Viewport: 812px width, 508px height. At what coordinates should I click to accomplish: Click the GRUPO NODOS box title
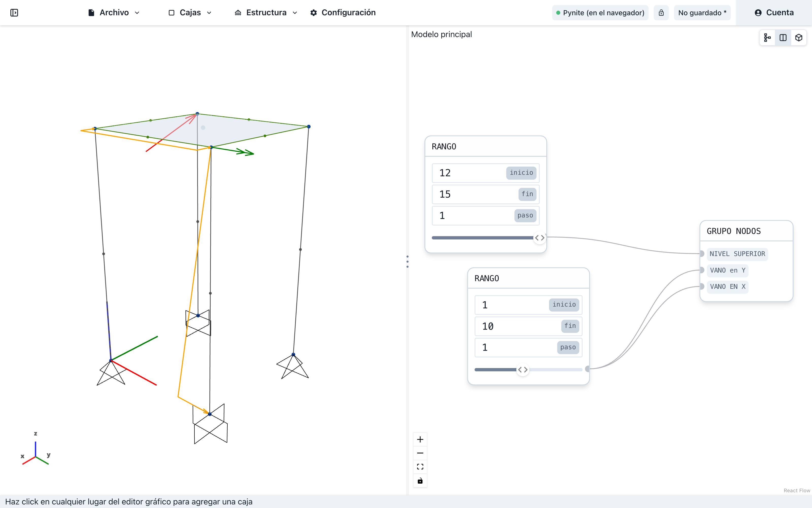tap(734, 231)
